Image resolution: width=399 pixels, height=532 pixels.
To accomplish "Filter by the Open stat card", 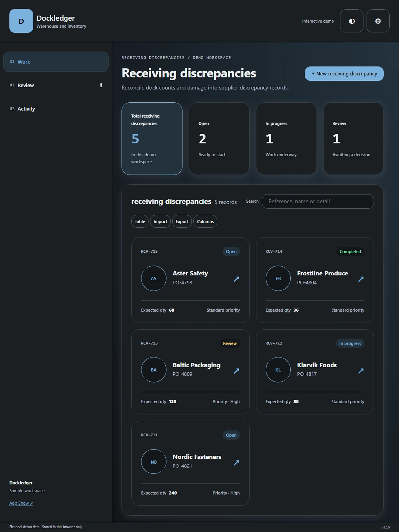I will pos(219,139).
